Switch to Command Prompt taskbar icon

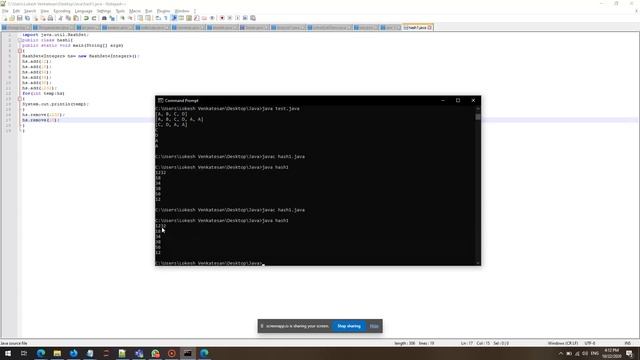pyautogui.click(x=188, y=353)
